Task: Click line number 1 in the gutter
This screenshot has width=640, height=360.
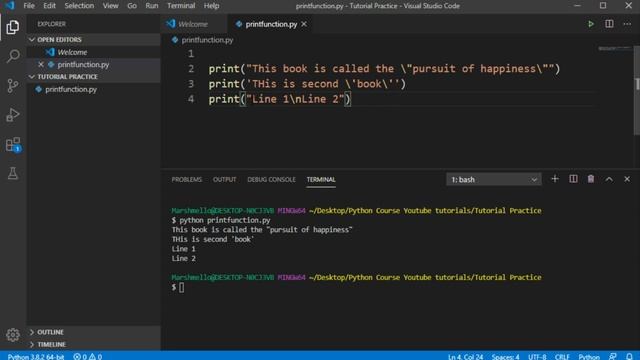Action: [191, 53]
